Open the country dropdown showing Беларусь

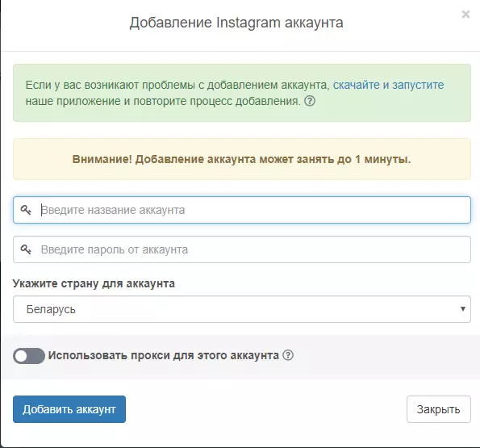click(x=242, y=309)
